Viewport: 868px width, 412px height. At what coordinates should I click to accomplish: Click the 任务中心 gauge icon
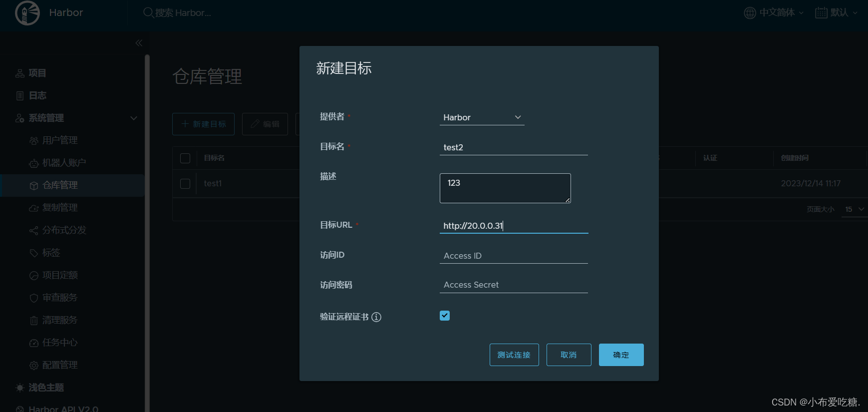point(34,343)
